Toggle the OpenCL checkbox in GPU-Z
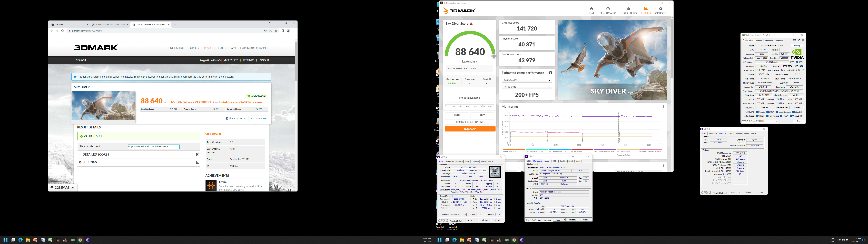This screenshot has width=868, height=244. (x=757, y=112)
